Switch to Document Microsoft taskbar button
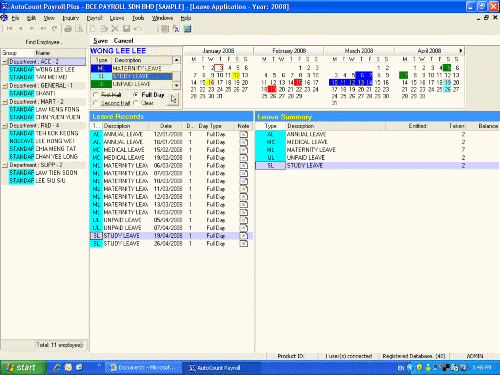500x375 pixels. click(x=143, y=368)
